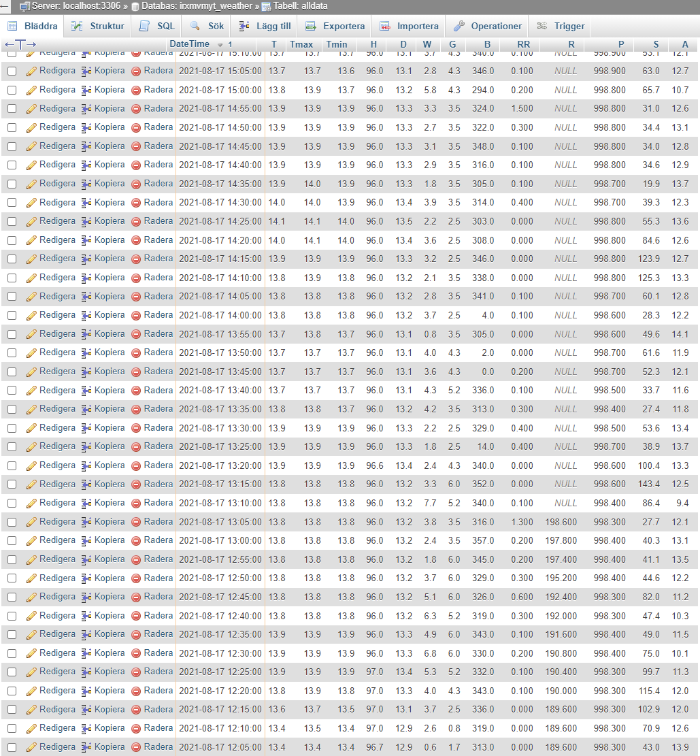Click red delete icon for 12:20:00 row
This screenshot has height=756, width=700.
pyautogui.click(x=136, y=691)
